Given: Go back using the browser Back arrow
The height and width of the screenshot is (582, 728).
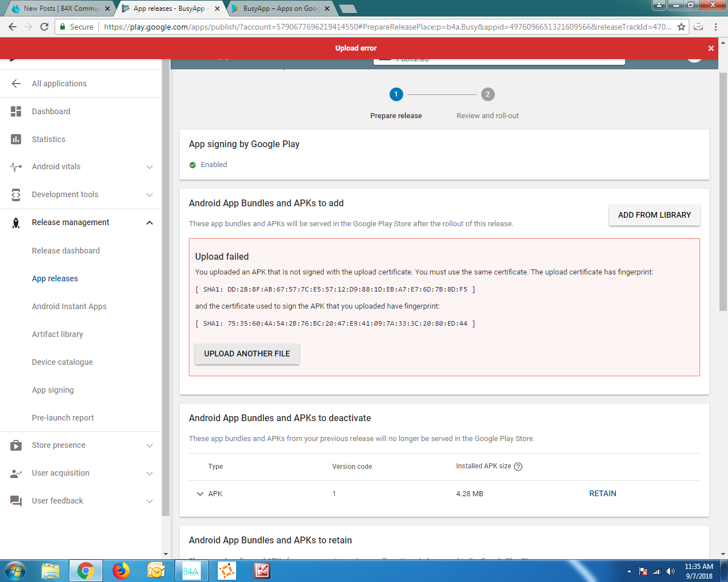Looking at the screenshot, I should pos(13,27).
